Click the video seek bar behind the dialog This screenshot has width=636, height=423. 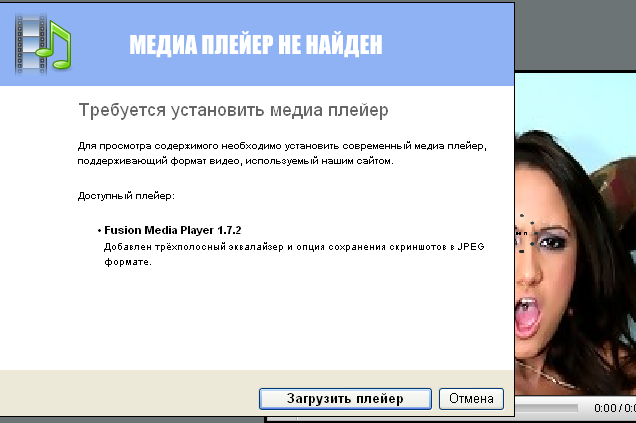click(546, 408)
